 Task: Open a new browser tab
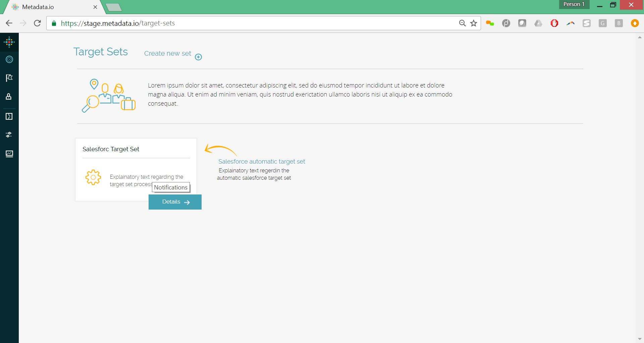pos(114,7)
